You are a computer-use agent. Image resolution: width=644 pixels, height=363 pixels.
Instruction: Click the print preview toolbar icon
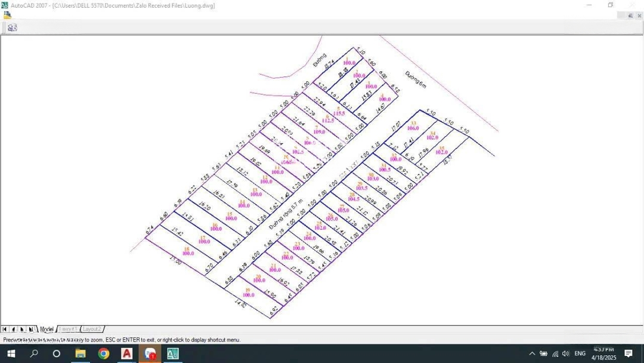pos(12,27)
